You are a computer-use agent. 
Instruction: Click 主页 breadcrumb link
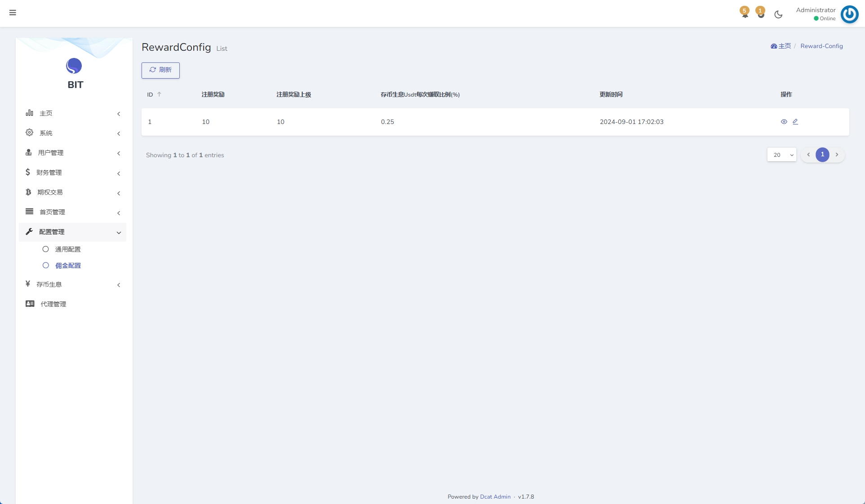[784, 46]
